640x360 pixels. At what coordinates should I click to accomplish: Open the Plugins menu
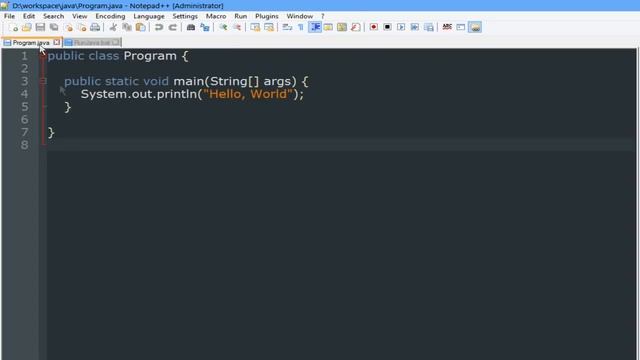tap(267, 16)
